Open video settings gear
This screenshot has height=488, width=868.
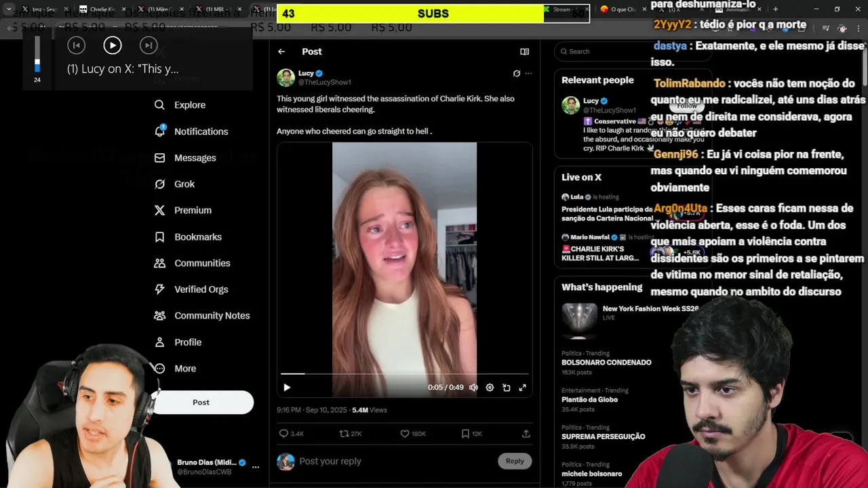490,388
